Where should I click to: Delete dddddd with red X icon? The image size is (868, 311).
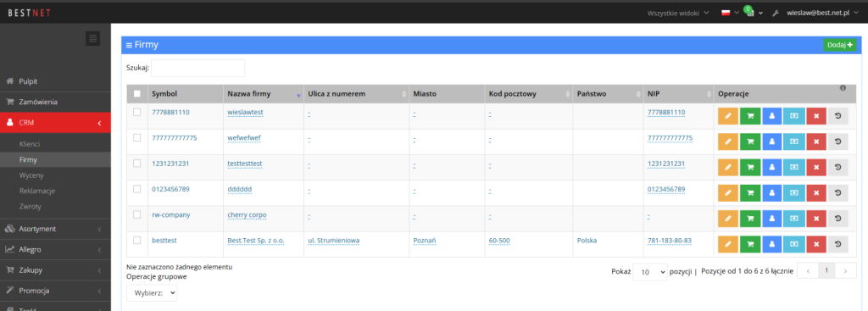(x=816, y=192)
